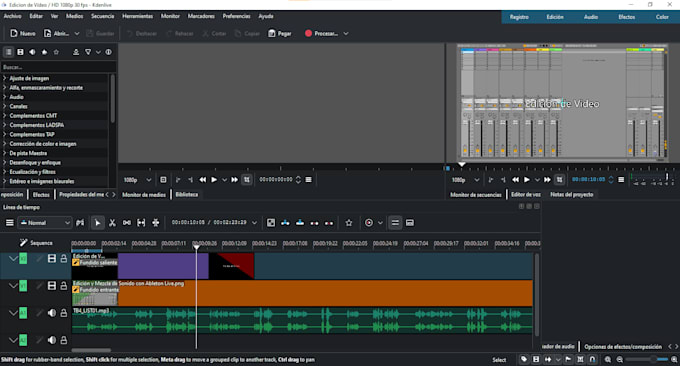Open the Secuencia menu
Image resolution: width=680 pixels, height=366 pixels.
(102, 16)
